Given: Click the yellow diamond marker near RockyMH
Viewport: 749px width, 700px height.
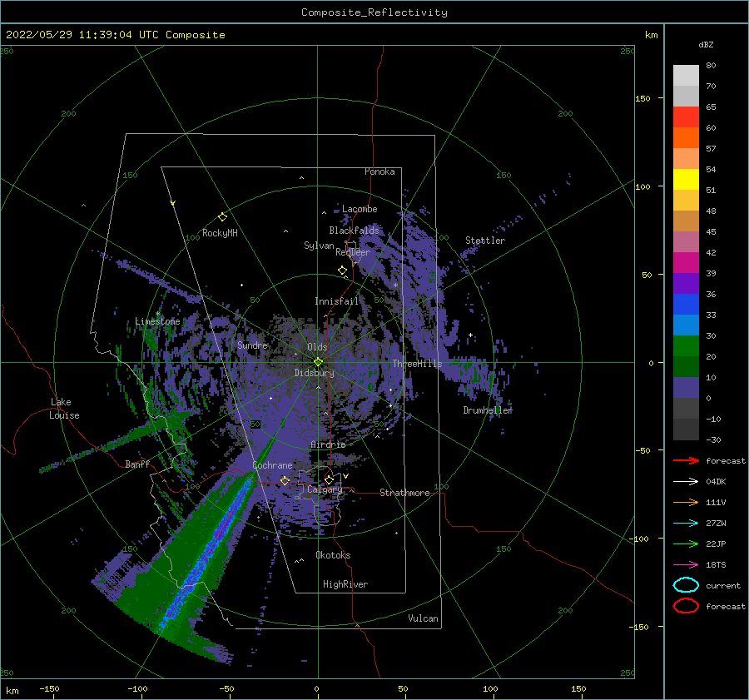Looking at the screenshot, I should 222,217.
